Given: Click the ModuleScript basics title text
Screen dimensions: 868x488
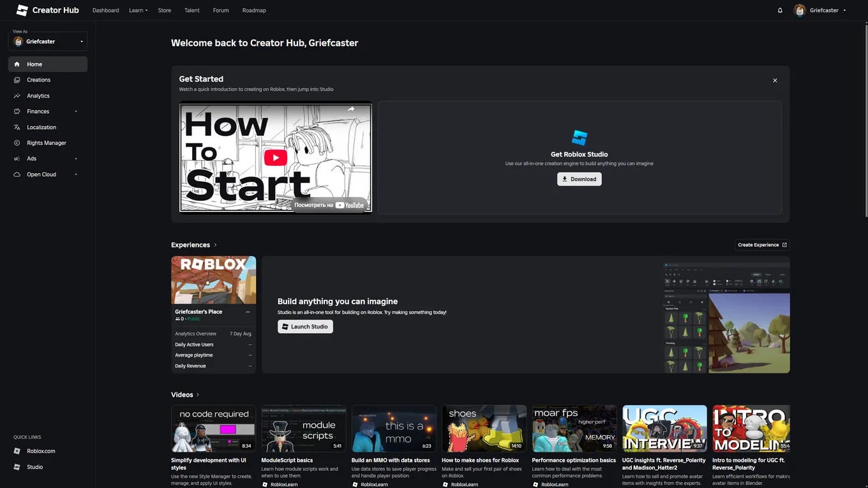Looking at the screenshot, I should [x=287, y=460].
